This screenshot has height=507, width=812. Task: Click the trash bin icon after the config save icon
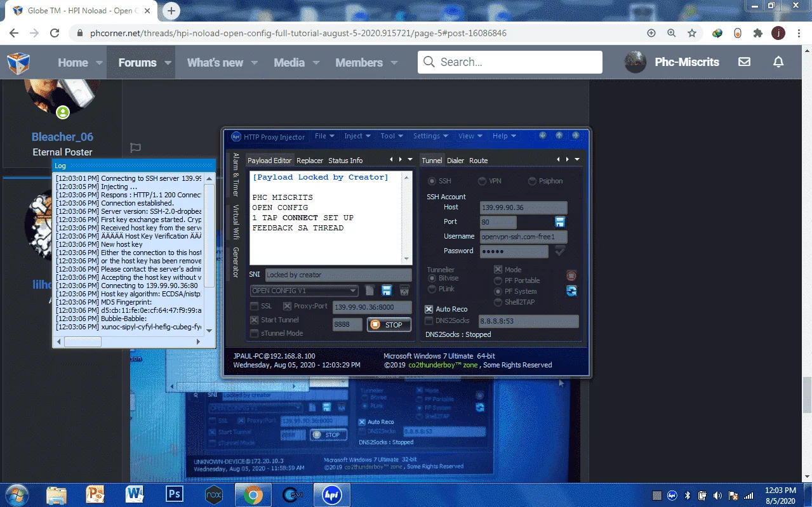click(403, 291)
